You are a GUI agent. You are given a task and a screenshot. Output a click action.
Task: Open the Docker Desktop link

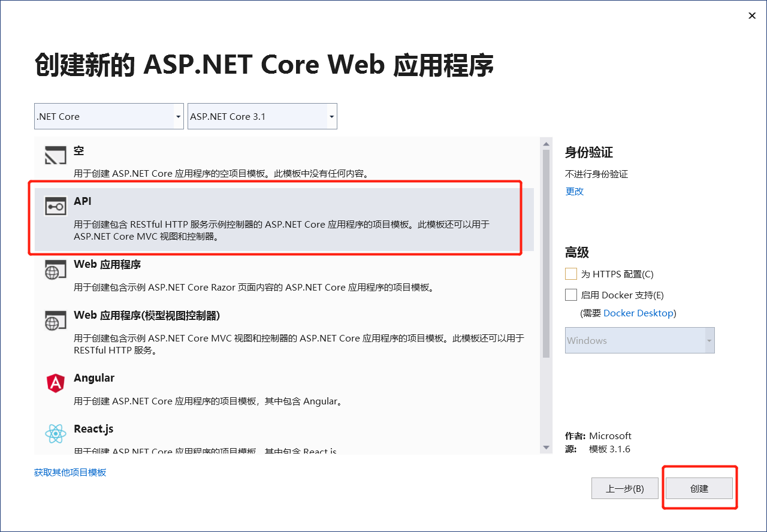pyautogui.click(x=639, y=313)
